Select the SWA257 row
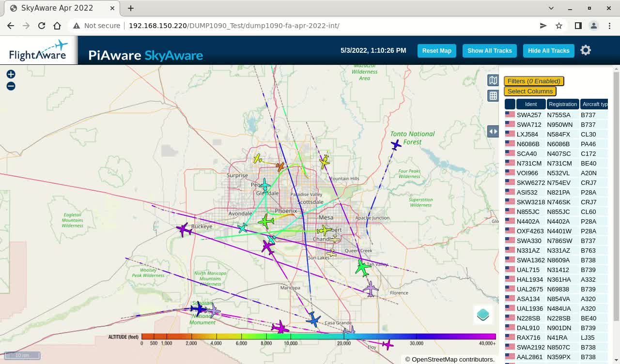Image resolution: width=620 pixels, height=364 pixels. pos(556,115)
